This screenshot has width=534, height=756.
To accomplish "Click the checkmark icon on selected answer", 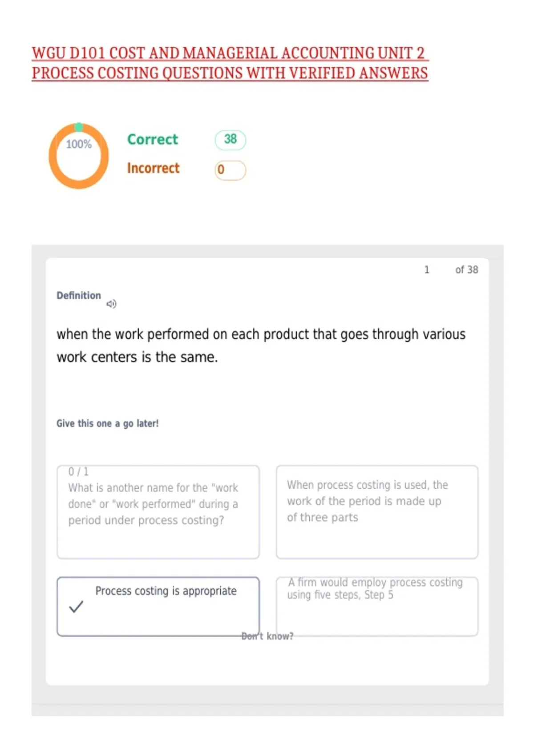I will pos(76,607).
